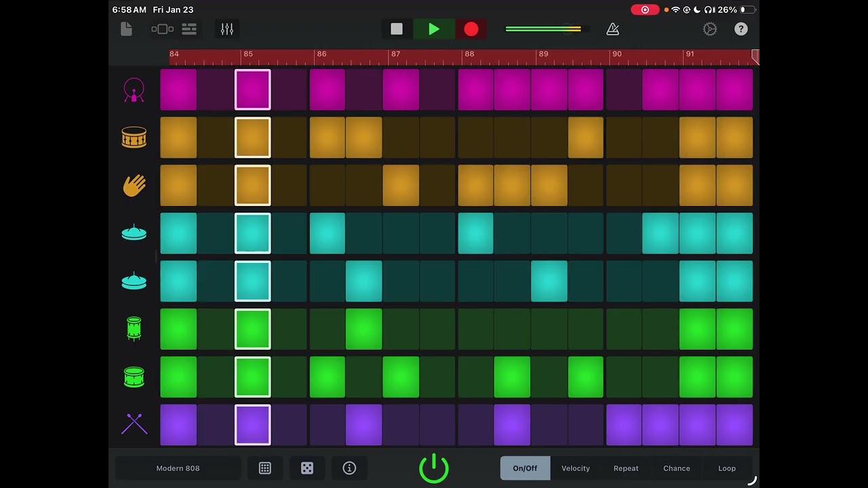Start playback with the green play button
The image size is (868, 488).
click(434, 29)
